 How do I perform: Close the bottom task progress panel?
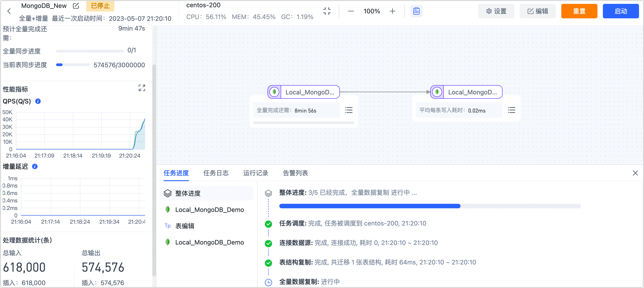click(x=635, y=173)
